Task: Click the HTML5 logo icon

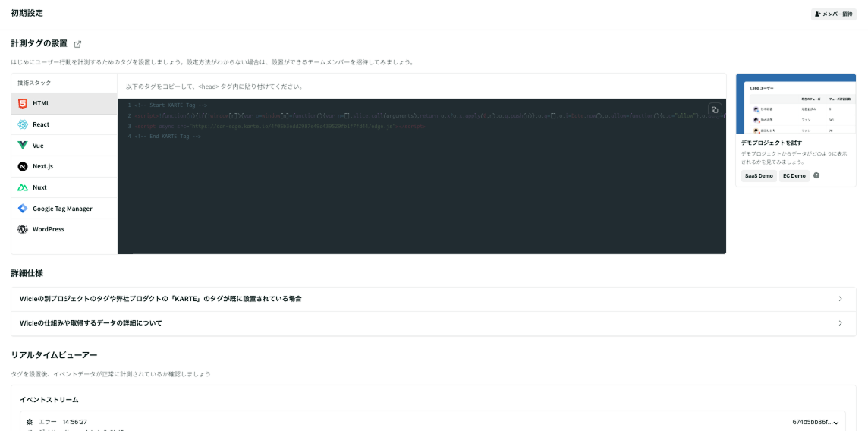Action: [23, 103]
